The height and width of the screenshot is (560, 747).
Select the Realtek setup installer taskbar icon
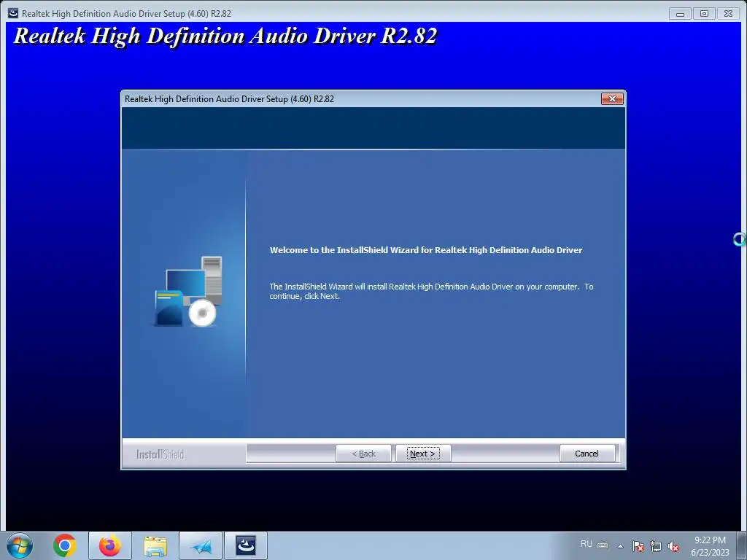246,545
